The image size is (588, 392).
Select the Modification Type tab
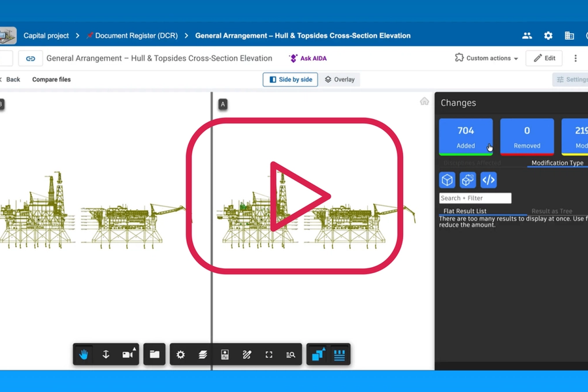click(557, 163)
